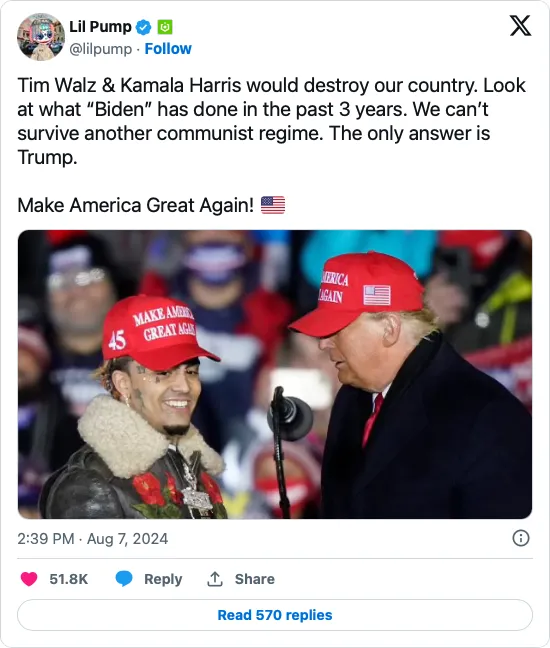This screenshot has height=648, width=550.
Task: Click the Reply text label
Action: [x=163, y=579]
